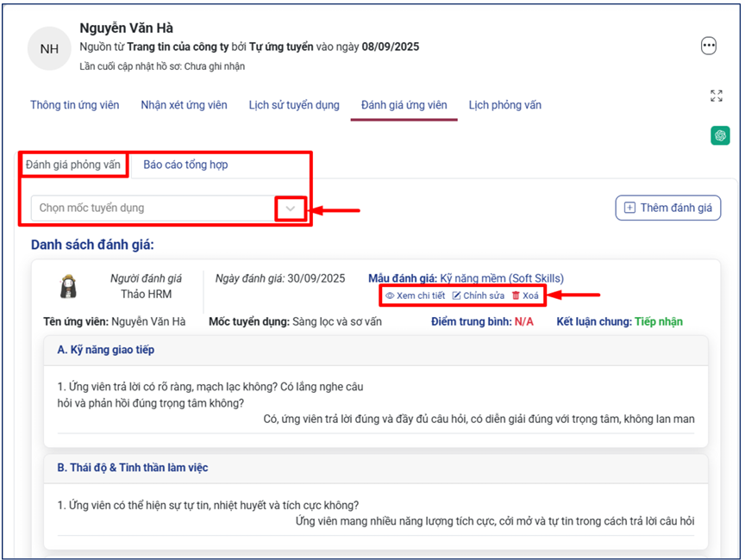Viewport: 745px width, 560px height.
Task: Open the Lịch phỏng vấn tab
Action: [x=504, y=105]
